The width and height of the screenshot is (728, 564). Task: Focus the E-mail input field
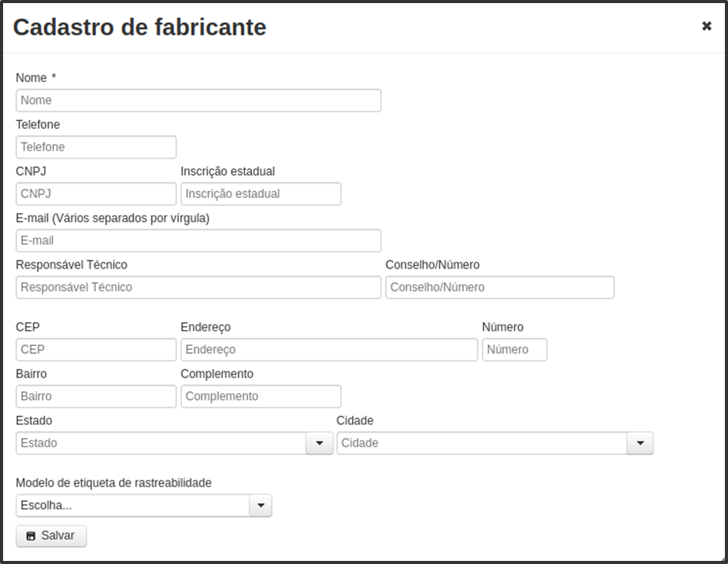click(x=198, y=241)
